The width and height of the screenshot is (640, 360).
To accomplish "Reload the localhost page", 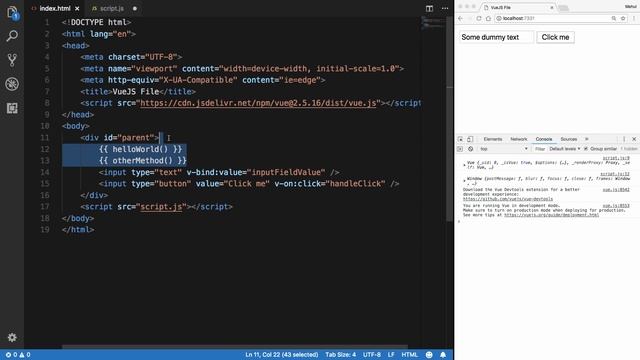I will point(479,18).
